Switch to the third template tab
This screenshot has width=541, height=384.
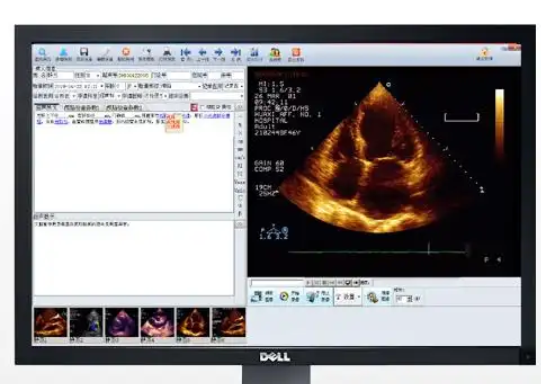(x=124, y=108)
